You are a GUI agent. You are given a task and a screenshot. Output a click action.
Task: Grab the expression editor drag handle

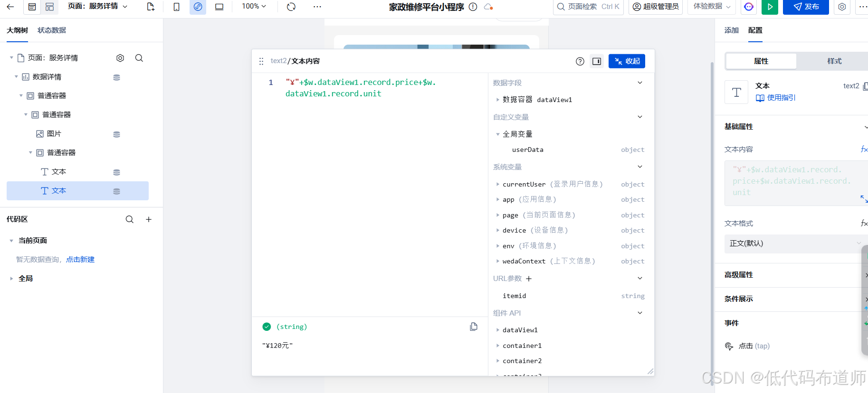click(x=261, y=61)
